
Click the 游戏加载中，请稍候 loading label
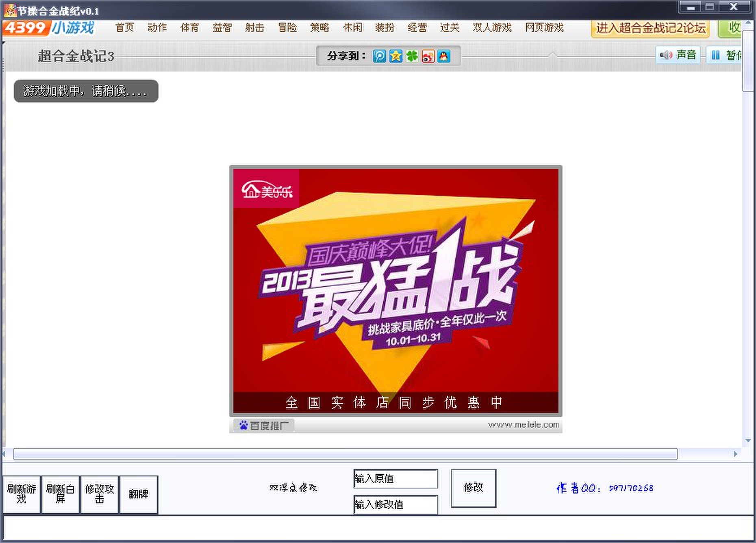[86, 91]
